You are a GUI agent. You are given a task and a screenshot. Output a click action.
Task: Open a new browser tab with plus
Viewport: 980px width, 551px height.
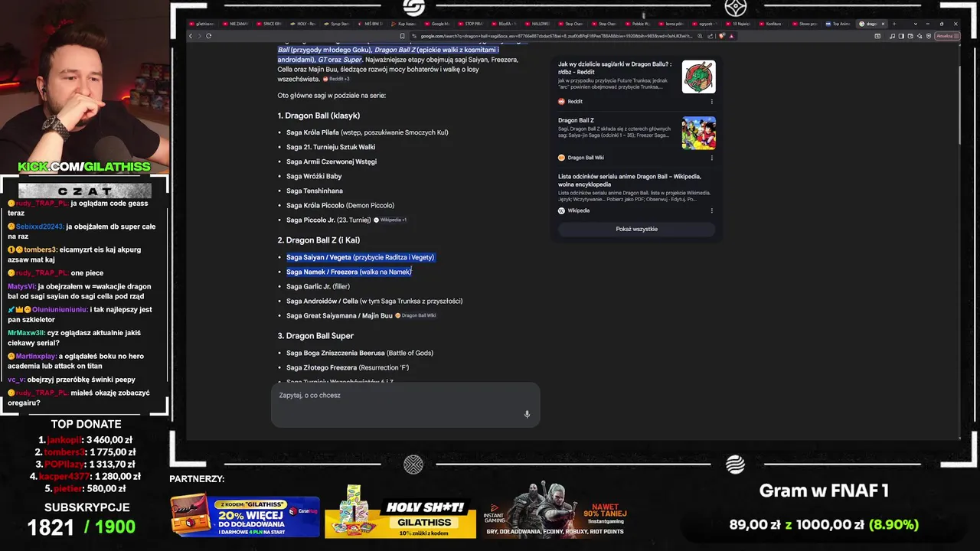(893, 24)
